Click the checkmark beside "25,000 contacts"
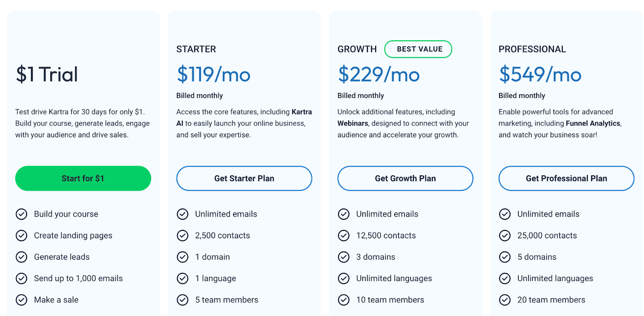The image size is (644, 316). [505, 235]
